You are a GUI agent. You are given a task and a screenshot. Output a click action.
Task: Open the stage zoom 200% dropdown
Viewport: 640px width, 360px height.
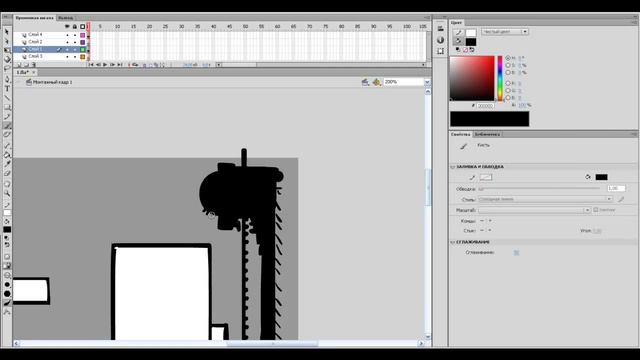tap(427, 82)
